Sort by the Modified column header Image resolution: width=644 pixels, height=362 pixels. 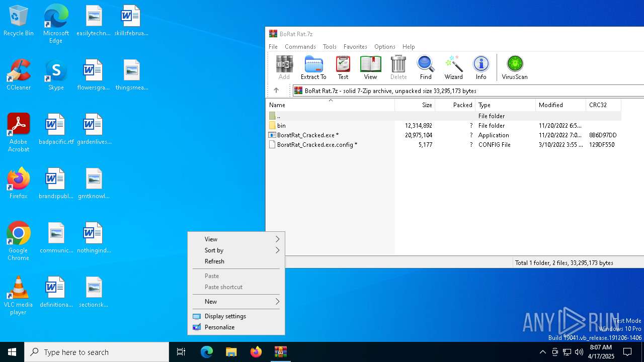561,105
